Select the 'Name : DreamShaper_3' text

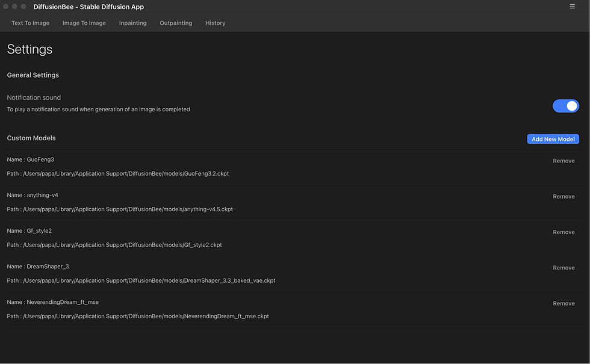(x=38, y=267)
